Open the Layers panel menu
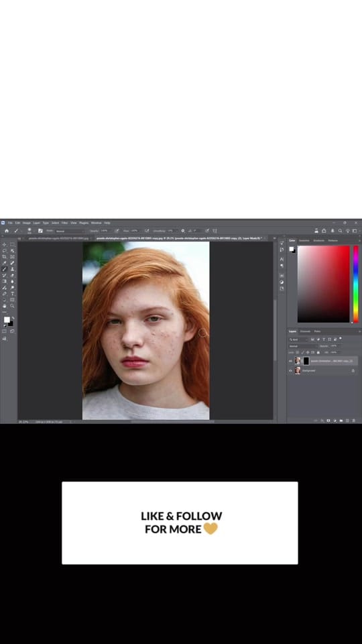362x644 pixels. tap(359, 331)
